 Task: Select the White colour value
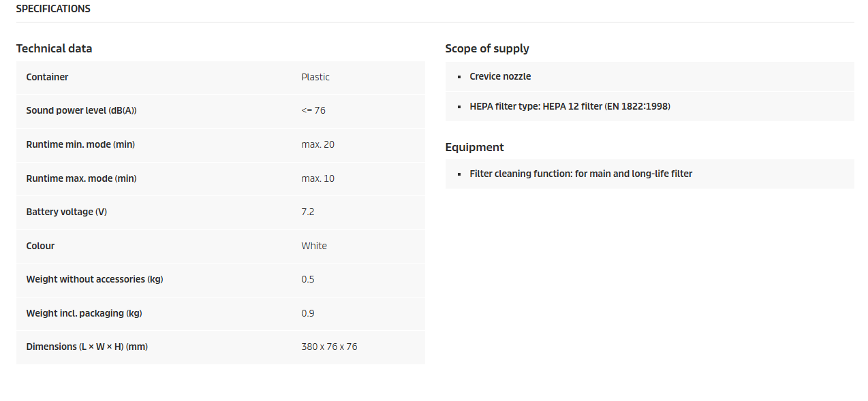[x=314, y=246]
